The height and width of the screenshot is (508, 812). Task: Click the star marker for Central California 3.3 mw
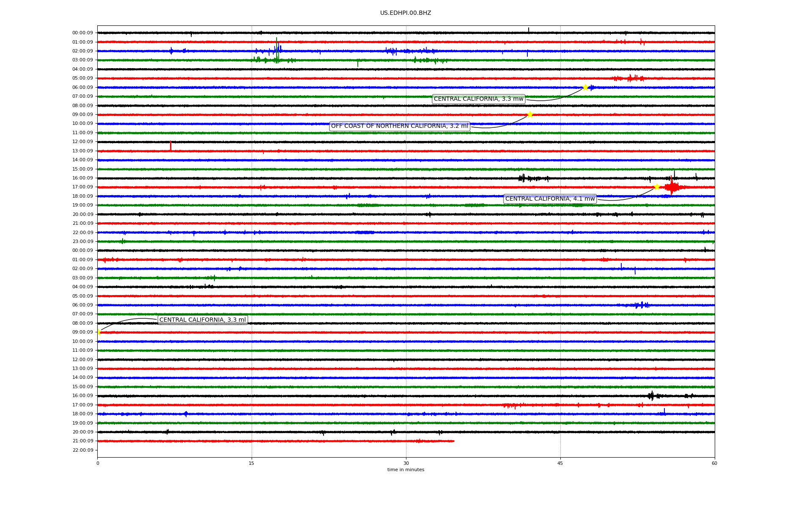[x=585, y=87]
